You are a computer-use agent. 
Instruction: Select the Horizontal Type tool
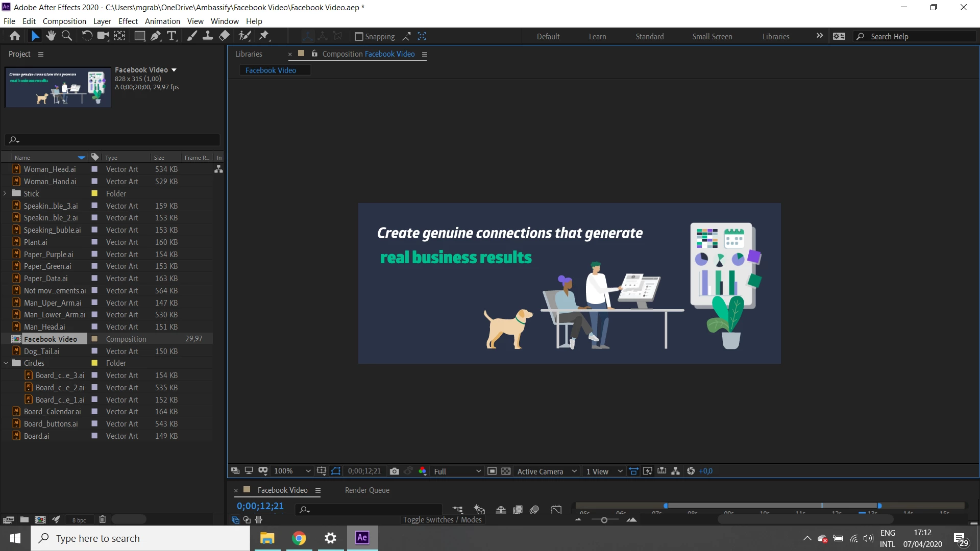171,36
